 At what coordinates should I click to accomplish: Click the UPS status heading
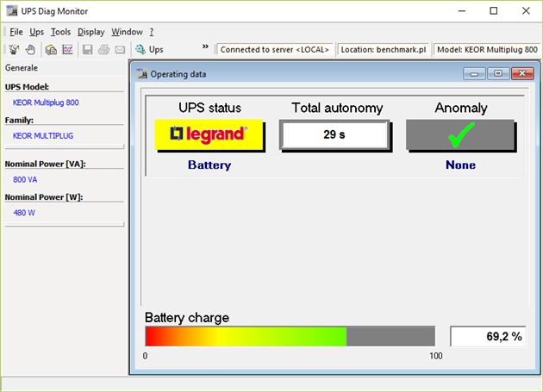pos(209,108)
